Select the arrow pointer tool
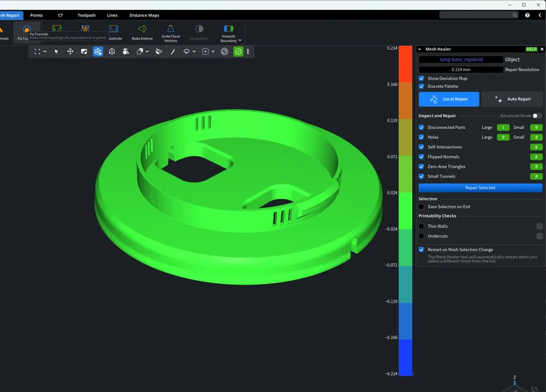 56,51
